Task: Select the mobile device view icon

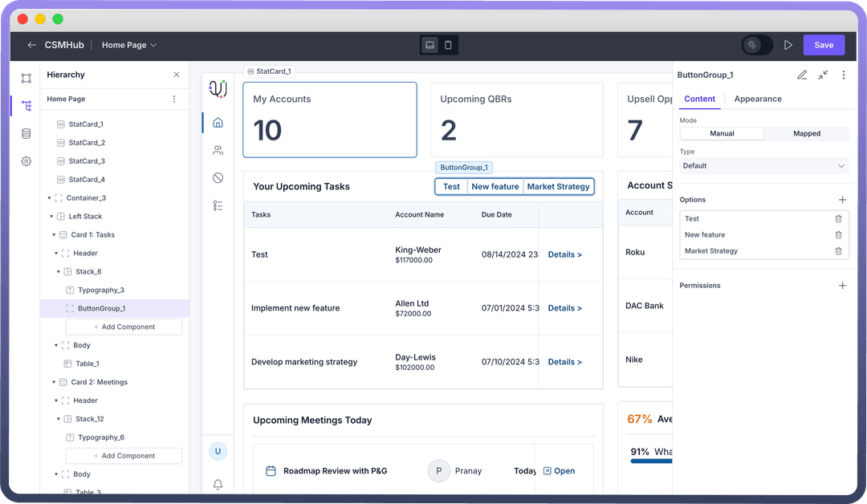Action: pyautogui.click(x=448, y=45)
